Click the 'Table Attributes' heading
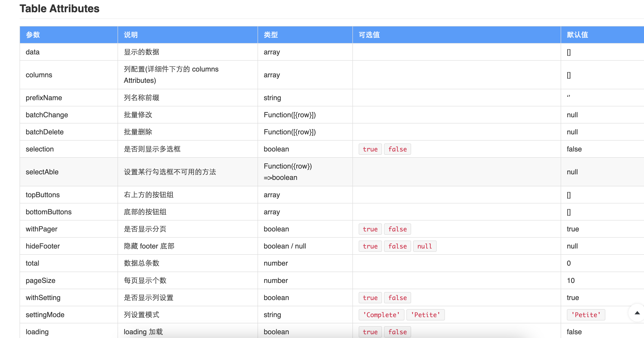This screenshot has height=338, width=644. (60, 8)
